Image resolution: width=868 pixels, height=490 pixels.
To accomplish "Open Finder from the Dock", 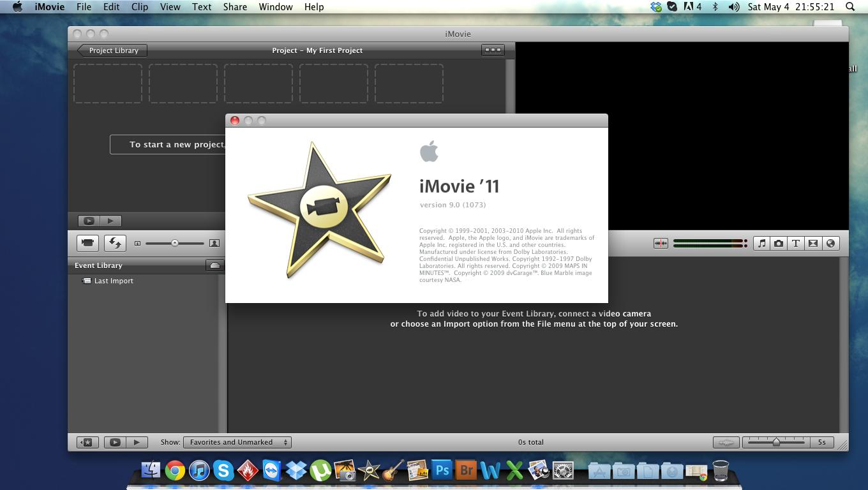I will pos(151,471).
